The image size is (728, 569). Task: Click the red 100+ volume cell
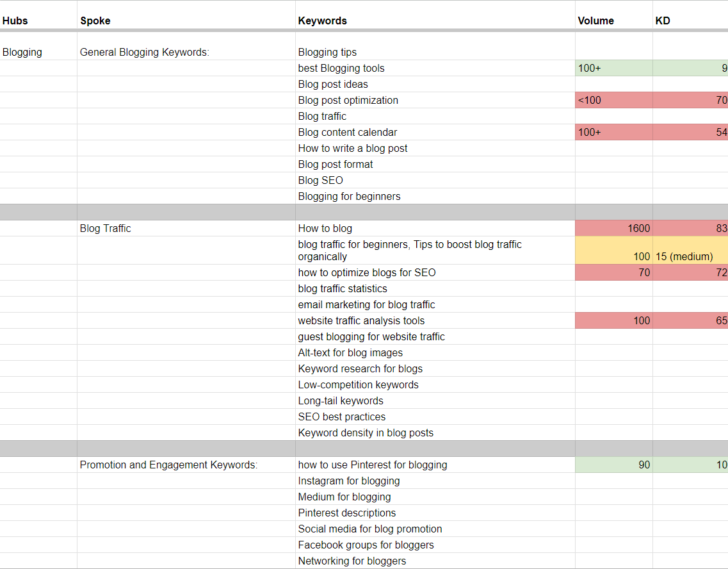614,133
